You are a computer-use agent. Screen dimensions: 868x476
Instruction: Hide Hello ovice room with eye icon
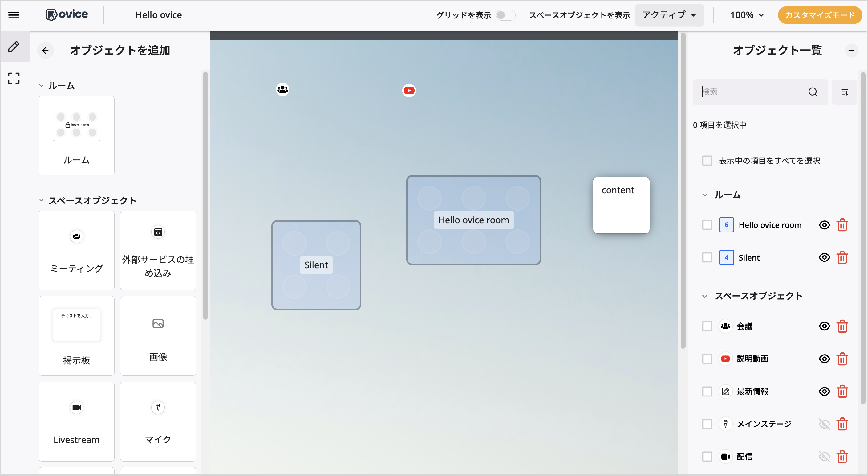(x=824, y=225)
